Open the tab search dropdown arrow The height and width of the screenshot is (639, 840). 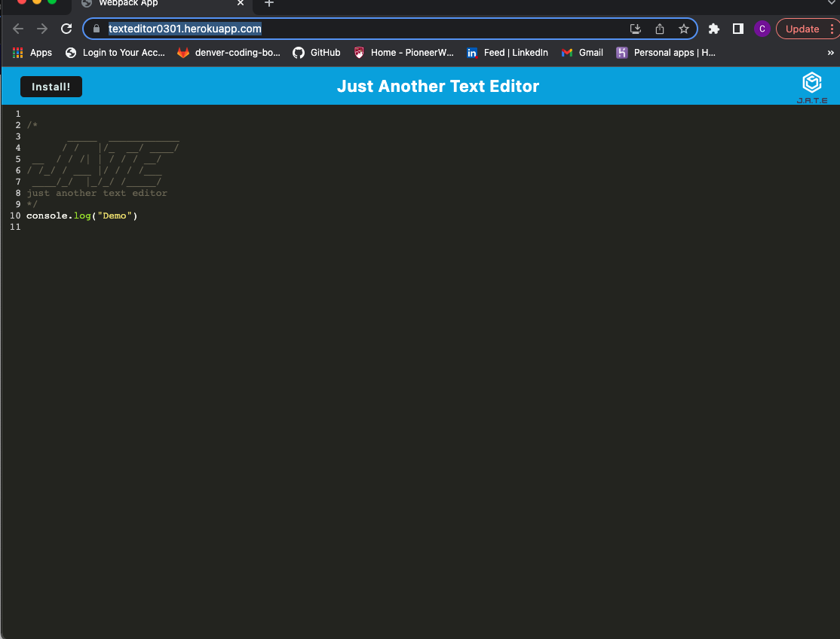[830, 4]
